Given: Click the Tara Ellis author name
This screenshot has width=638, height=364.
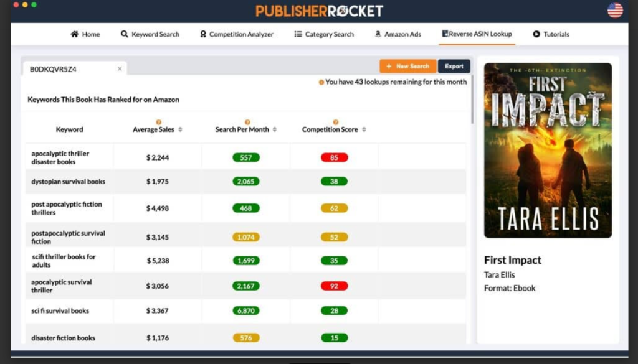Looking at the screenshot, I should pos(499,275).
